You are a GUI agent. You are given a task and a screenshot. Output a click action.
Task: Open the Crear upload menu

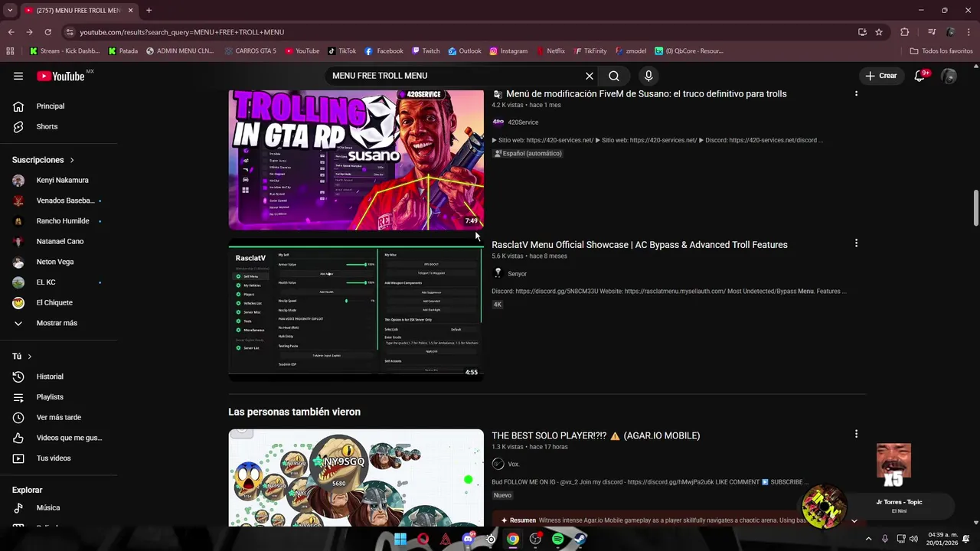click(880, 76)
